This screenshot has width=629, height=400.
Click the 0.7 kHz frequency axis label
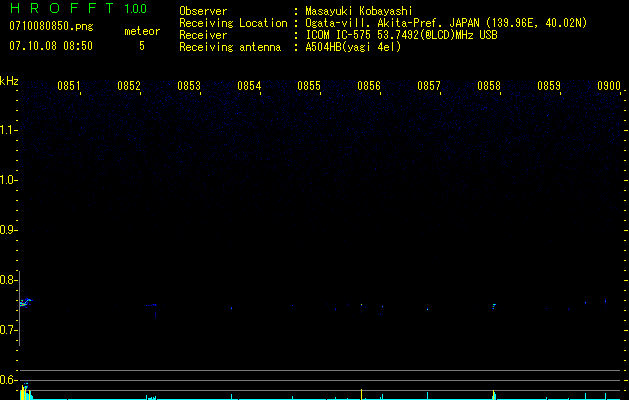click(8, 330)
